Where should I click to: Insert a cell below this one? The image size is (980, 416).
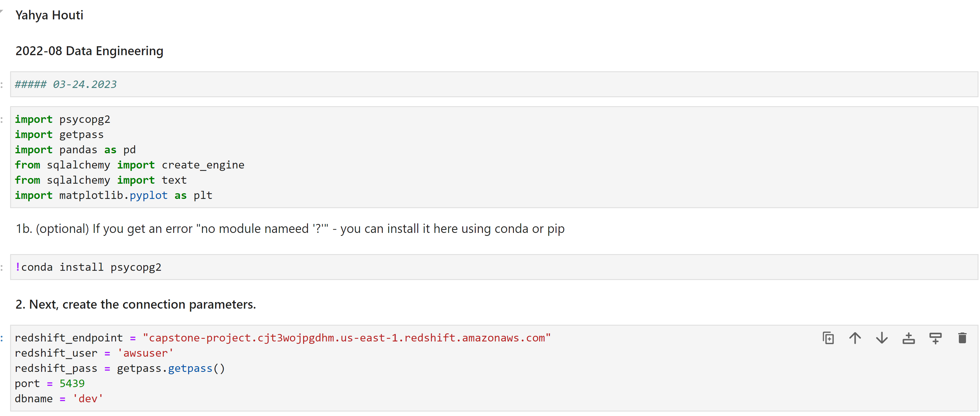(x=936, y=338)
